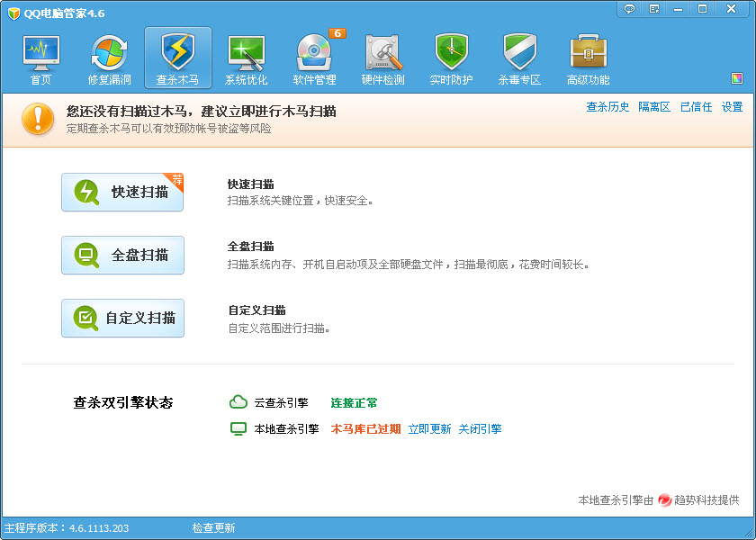Select the 查杀木马 lightning shield icon

pos(178,52)
